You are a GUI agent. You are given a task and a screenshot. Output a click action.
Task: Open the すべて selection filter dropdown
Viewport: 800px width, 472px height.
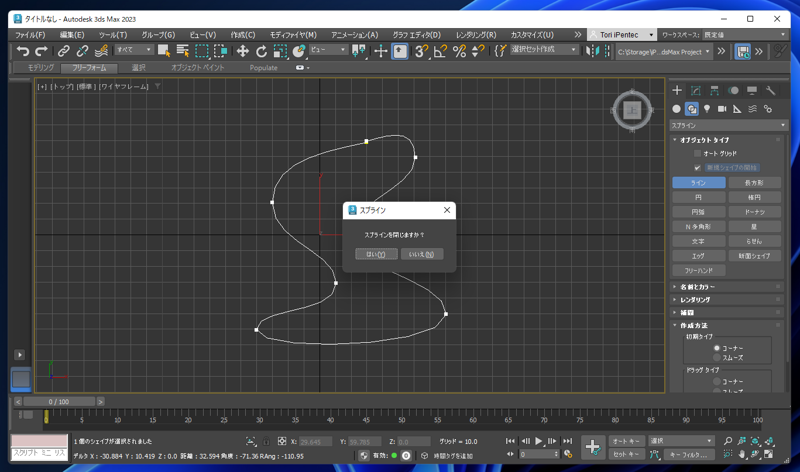(x=134, y=49)
